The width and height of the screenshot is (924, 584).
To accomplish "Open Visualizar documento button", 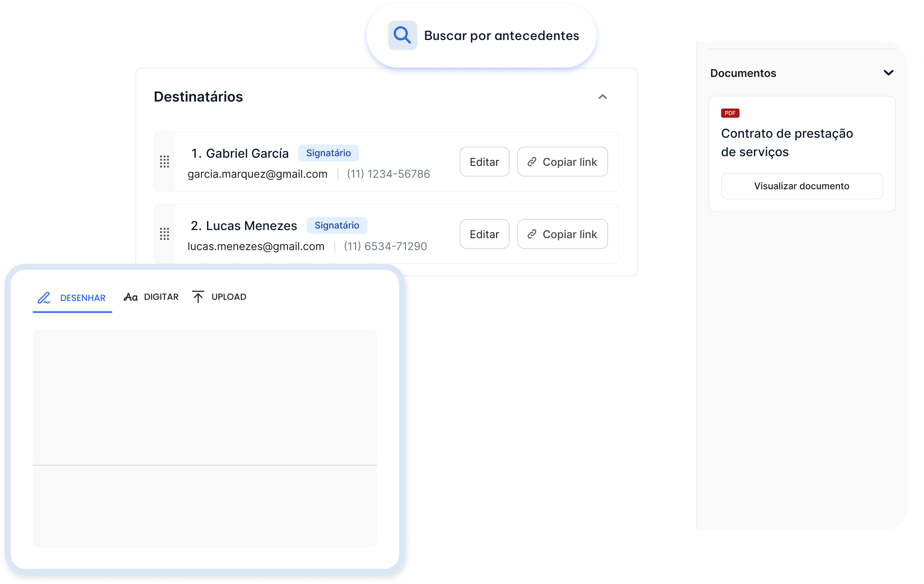I will pyautogui.click(x=802, y=186).
